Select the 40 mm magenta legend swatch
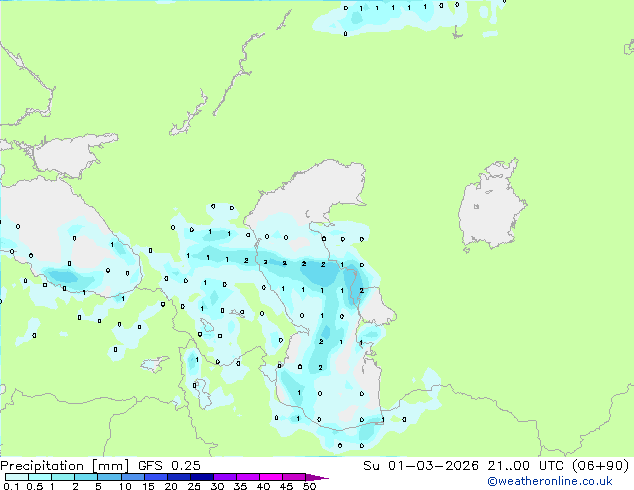Viewport: 634px width, 490px height. [x=271, y=477]
